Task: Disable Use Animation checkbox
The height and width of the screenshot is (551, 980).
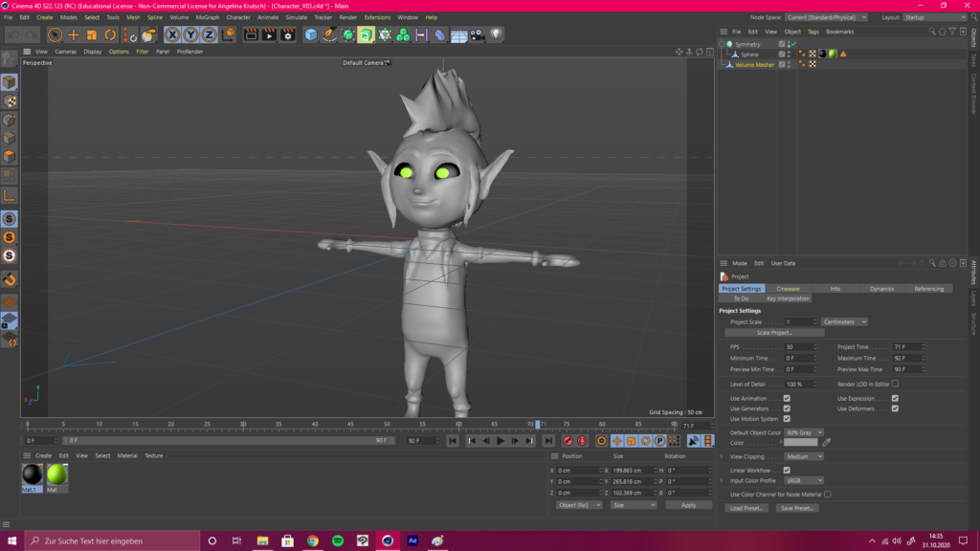Action: pyautogui.click(x=787, y=398)
